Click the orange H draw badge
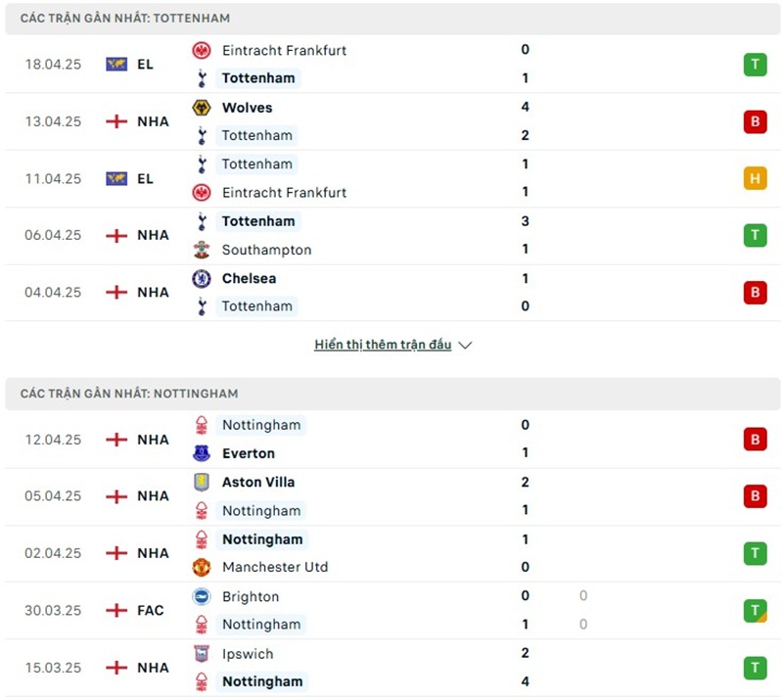Image resolution: width=783 pixels, height=700 pixels. point(755,178)
